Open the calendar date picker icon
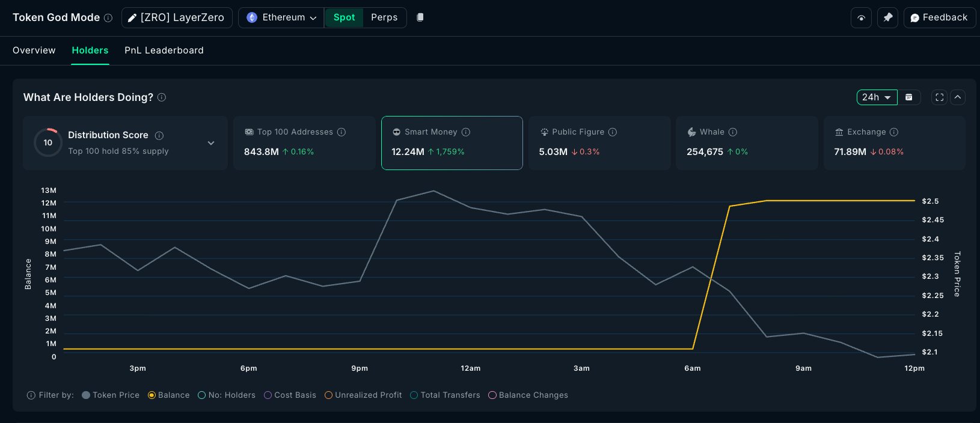 point(909,97)
